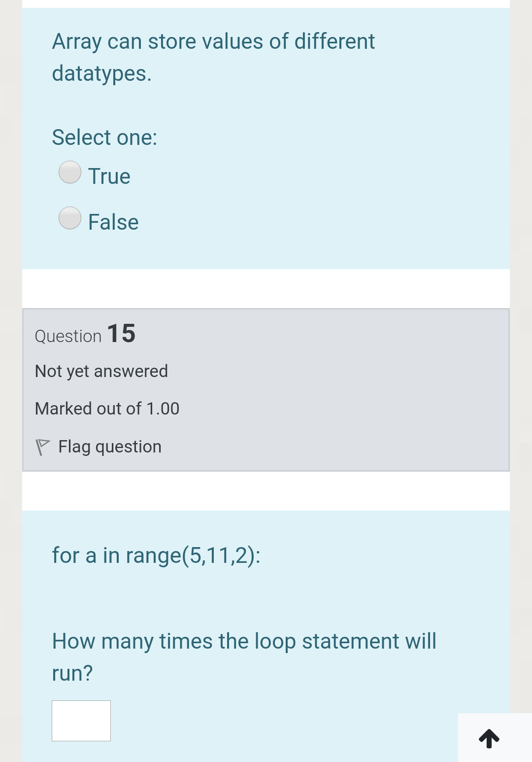Click the loop run count question text
532x762 pixels.
(244, 656)
